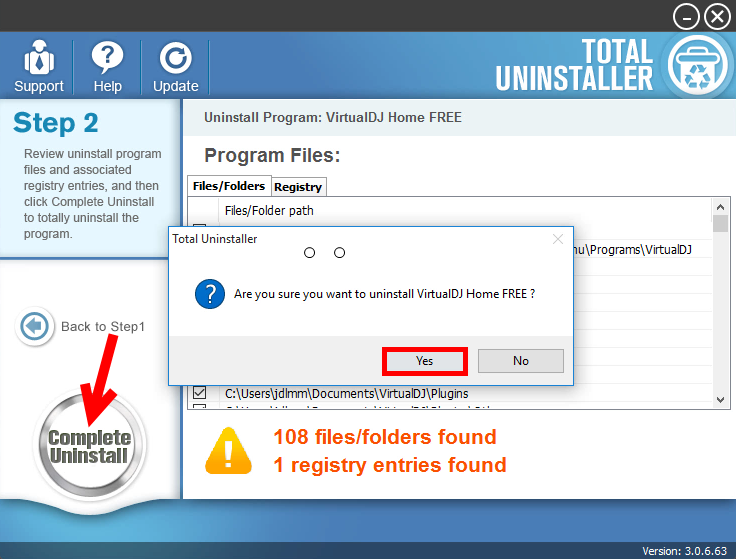Close the Total Uninstaller confirmation dialog
The width and height of the screenshot is (736, 559).
point(558,239)
